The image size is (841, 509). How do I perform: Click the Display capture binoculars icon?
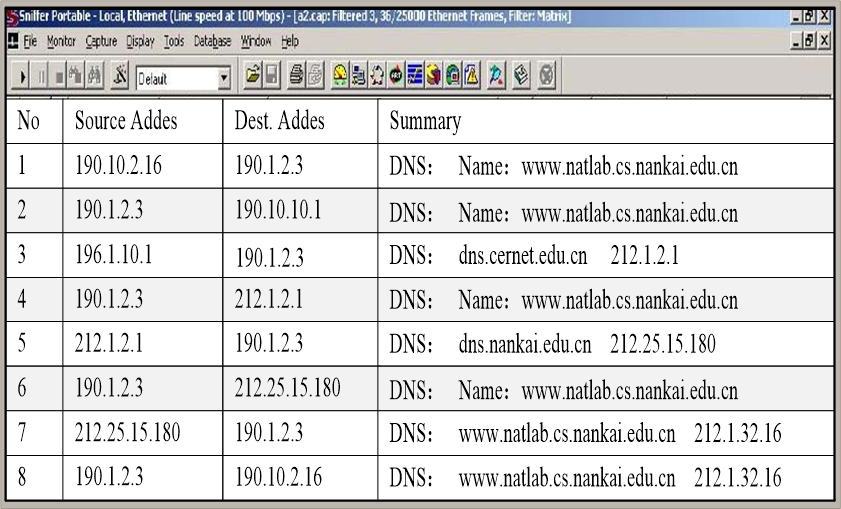tap(94, 76)
